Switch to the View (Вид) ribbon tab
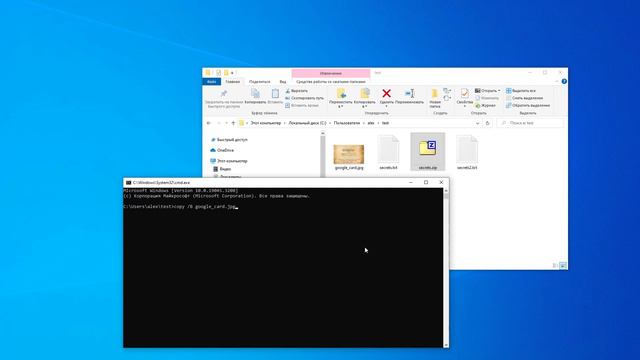The height and width of the screenshot is (360, 640). pyautogui.click(x=283, y=82)
